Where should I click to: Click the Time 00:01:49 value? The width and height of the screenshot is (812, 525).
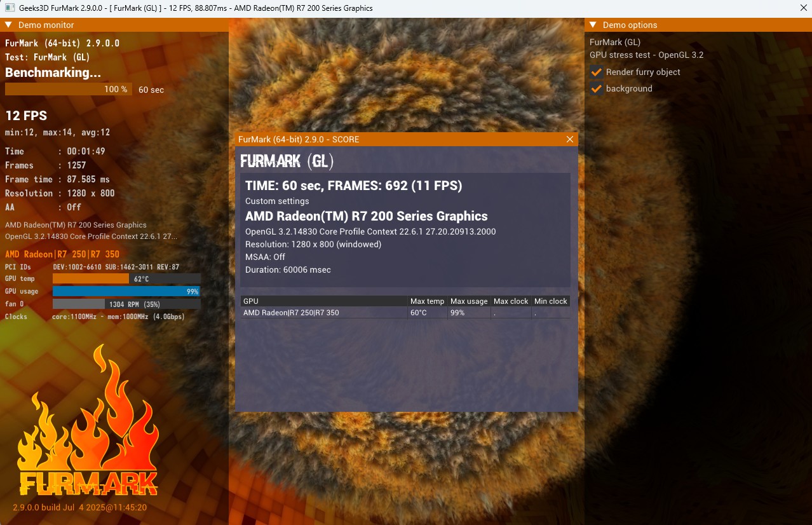pyautogui.click(x=86, y=151)
